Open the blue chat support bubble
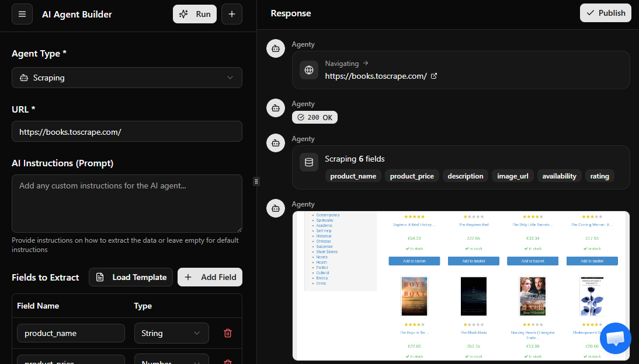 click(x=615, y=338)
